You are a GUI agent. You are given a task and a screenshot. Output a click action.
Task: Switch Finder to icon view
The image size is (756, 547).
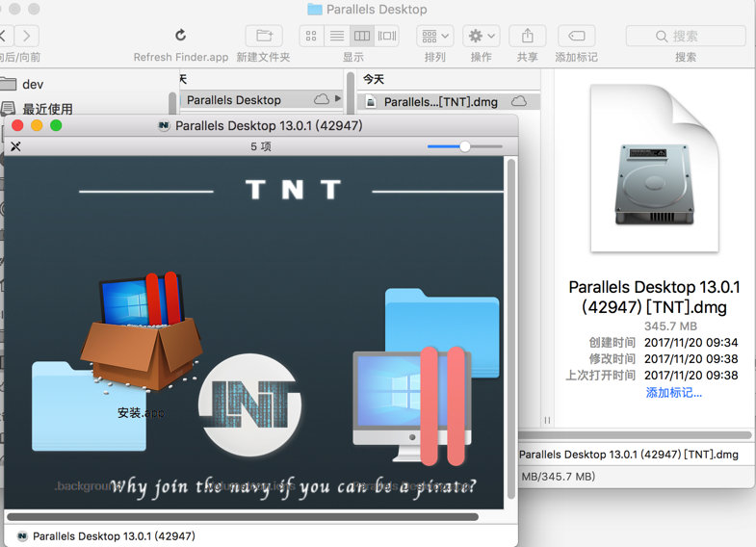311,36
